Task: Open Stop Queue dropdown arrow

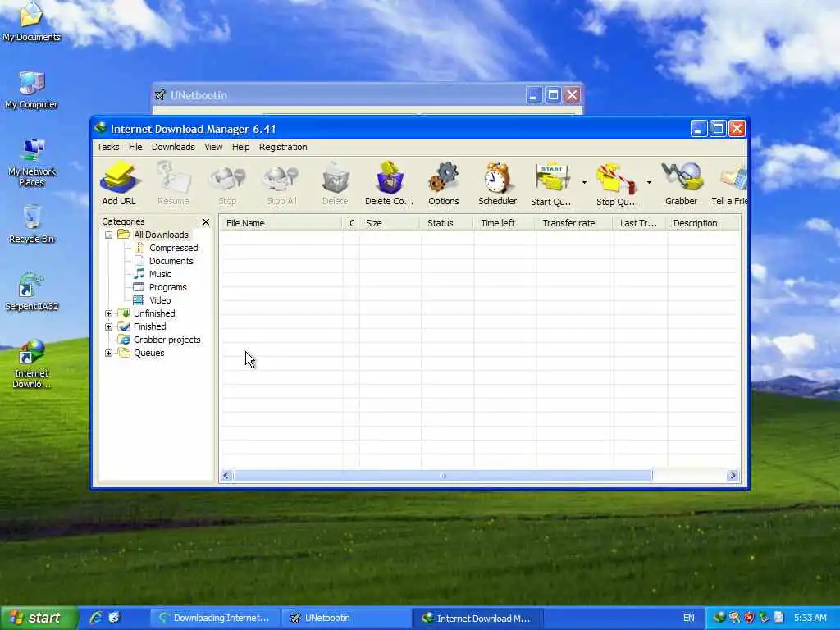Action: click(x=649, y=183)
